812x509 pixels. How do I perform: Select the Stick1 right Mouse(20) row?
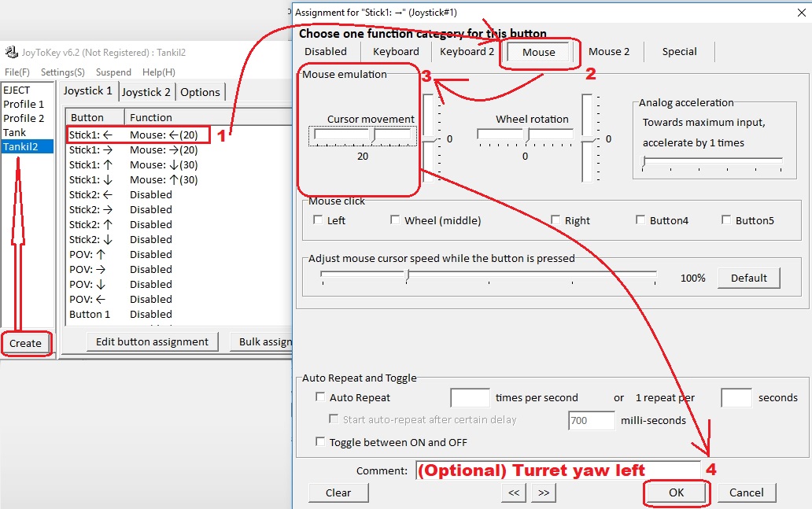(x=179, y=149)
